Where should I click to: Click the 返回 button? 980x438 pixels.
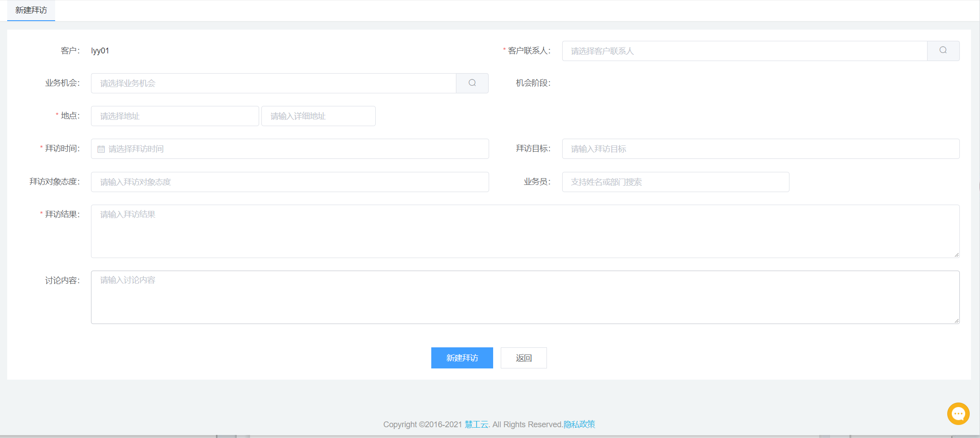click(x=523, y=358)
